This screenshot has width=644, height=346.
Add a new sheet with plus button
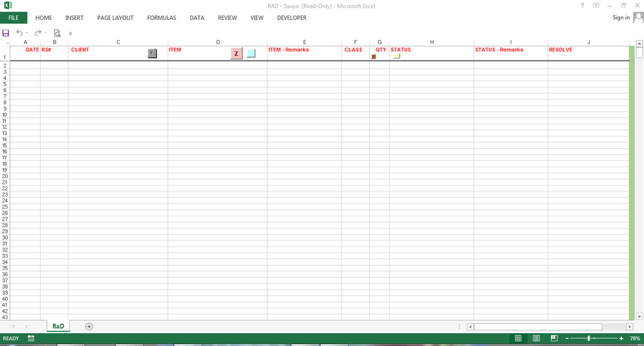[89, 327]
